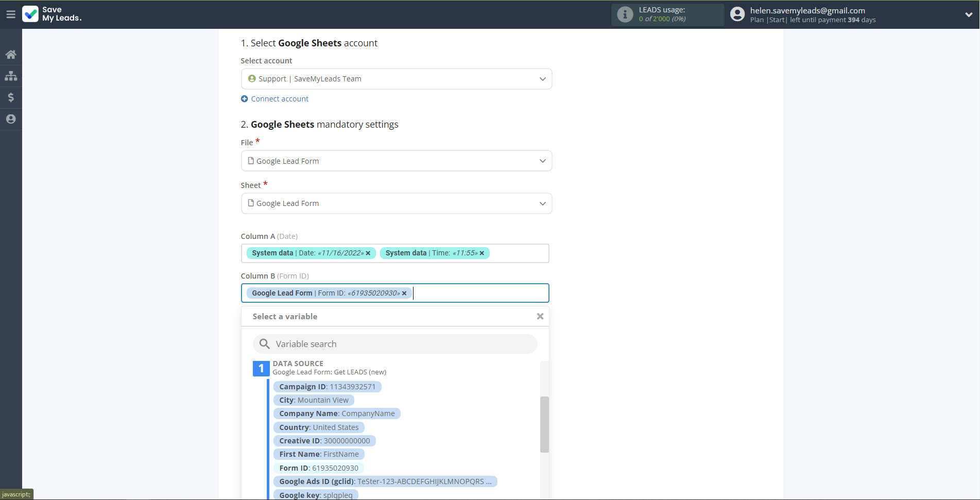Select the Form ID variable in list
Image resolution: width=980 pixels, height=500 pixels.
[319, 468]
